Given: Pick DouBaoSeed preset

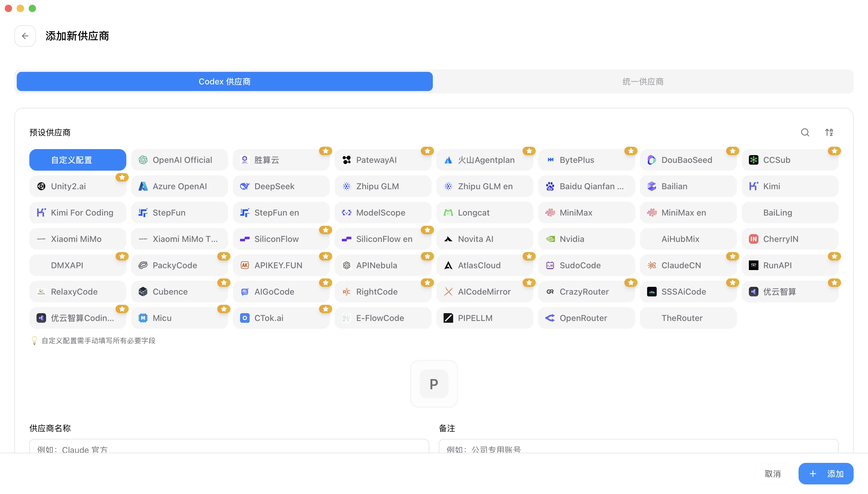Looking at the screenshot, I should coord(688,160).
